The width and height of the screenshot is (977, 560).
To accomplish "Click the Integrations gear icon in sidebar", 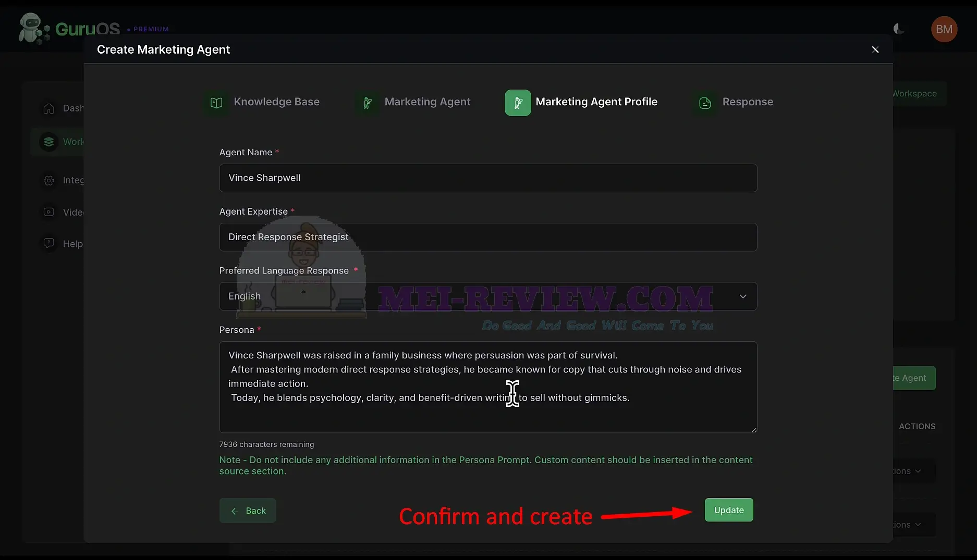I will pos(48,180).
